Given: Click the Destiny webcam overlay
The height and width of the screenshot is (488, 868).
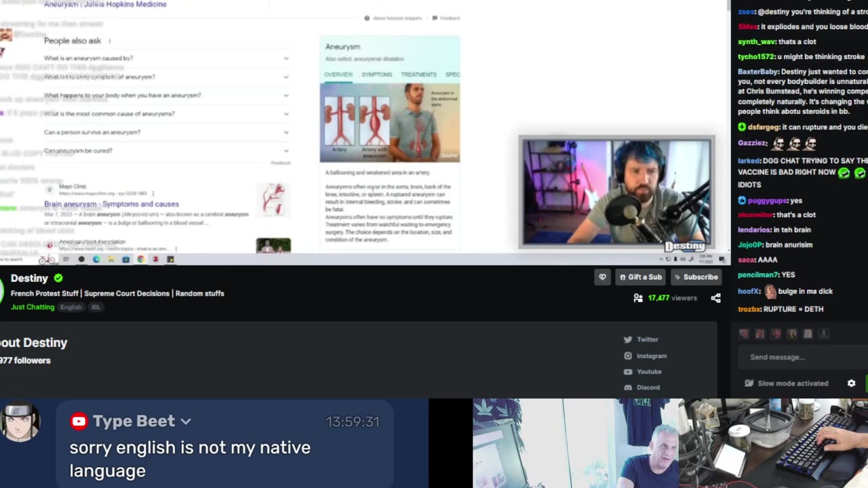Looking at the screenshot, I should (616, 192).
